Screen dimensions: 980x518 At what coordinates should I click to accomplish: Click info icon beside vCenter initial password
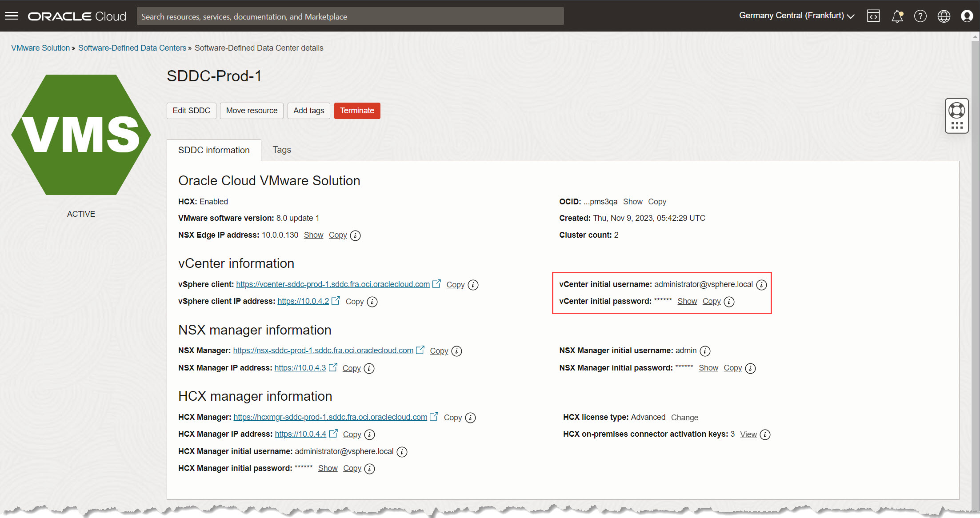coord(729,302)
